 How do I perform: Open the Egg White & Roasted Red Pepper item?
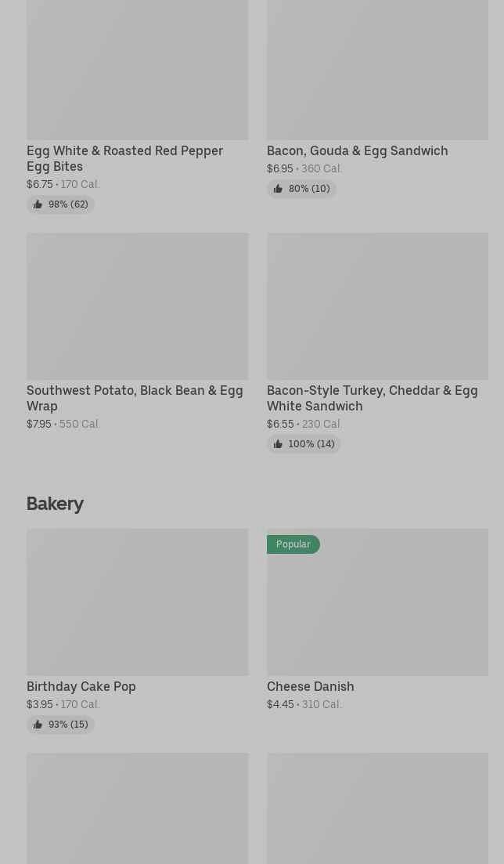[124, 158]
